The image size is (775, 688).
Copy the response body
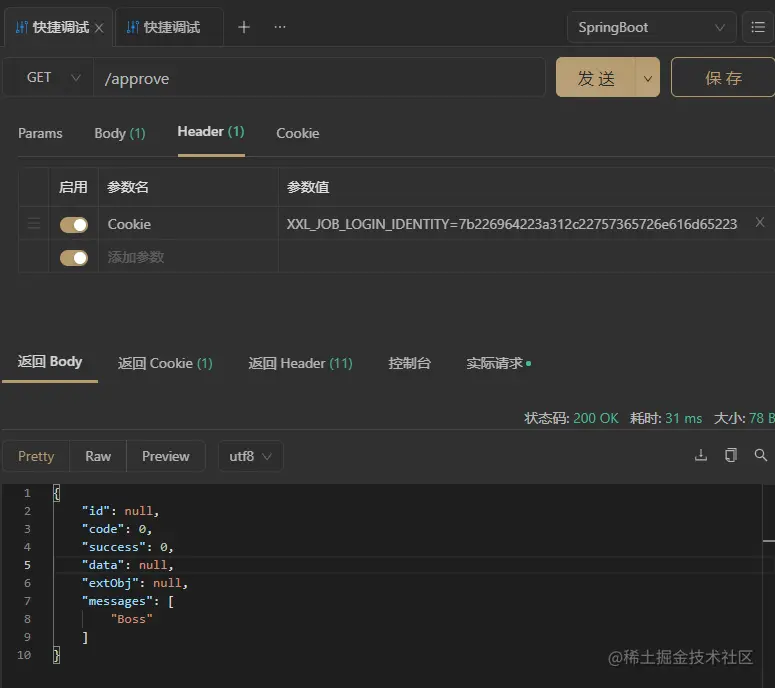731,455
